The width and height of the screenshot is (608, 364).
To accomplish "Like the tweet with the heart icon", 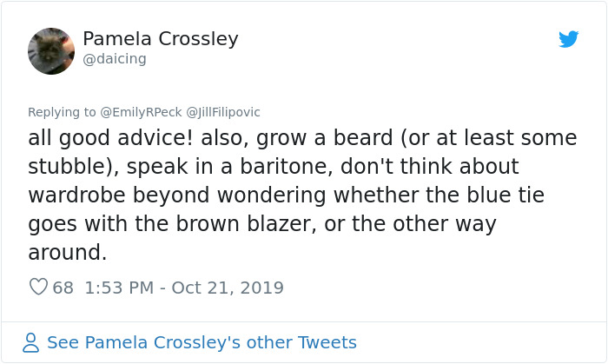I will click(x=38, y=287).
